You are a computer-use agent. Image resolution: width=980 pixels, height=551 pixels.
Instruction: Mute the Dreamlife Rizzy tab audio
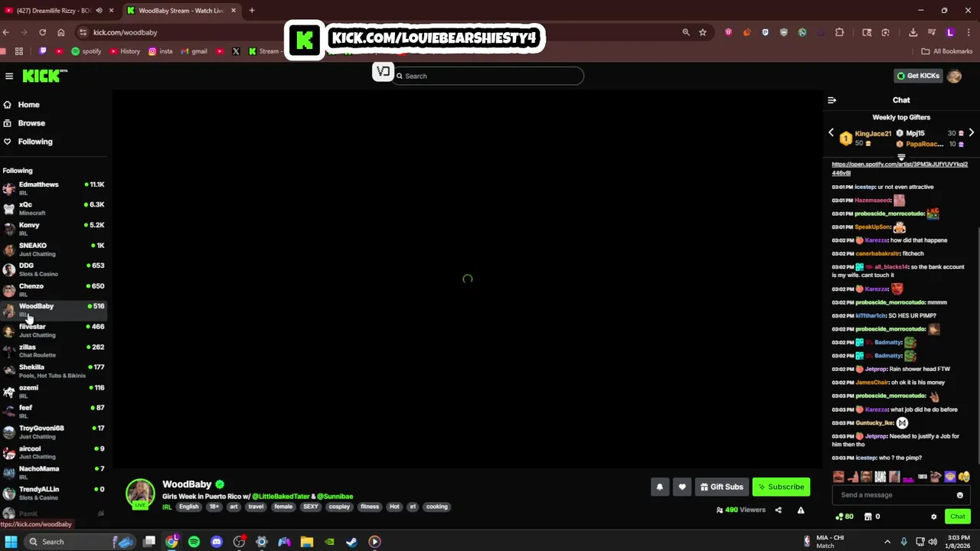tap(99, 11)
